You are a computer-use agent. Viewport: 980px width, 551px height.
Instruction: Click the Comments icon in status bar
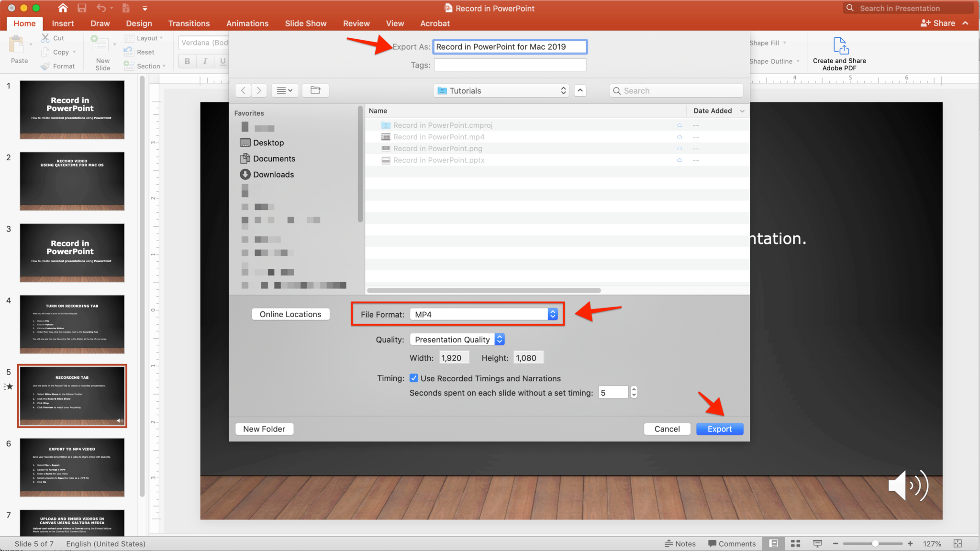[712, 544]
